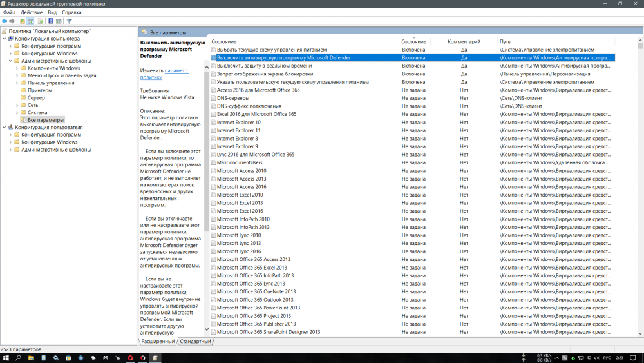Toggle the show/hide console tree toolbar icon
The height and width of the screenshot is (363, 644).
click(x=31, y=21)
